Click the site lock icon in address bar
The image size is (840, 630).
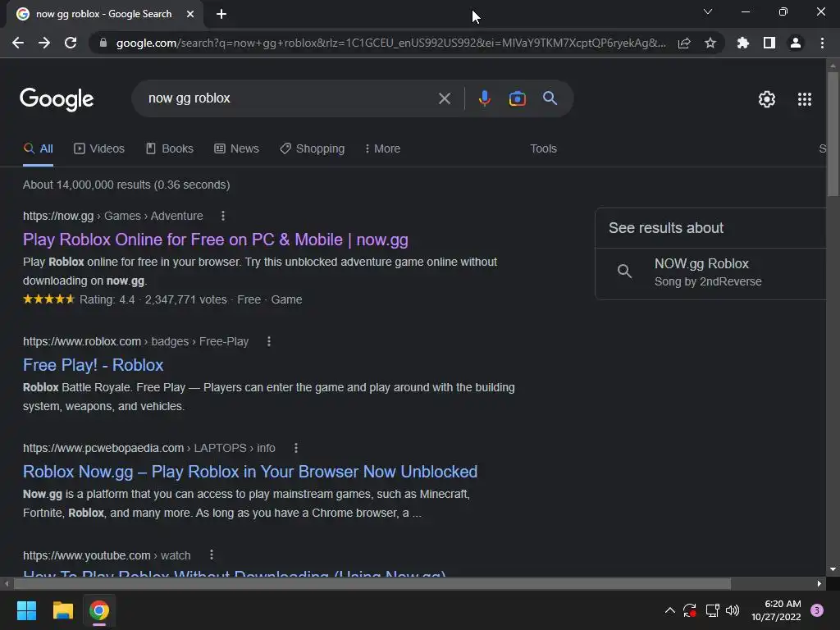tap(103, 43)
